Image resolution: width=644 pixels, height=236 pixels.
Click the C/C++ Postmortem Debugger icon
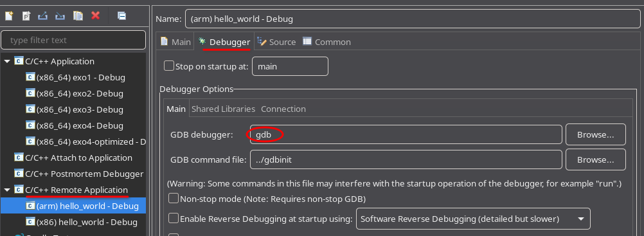click(19, 174)
